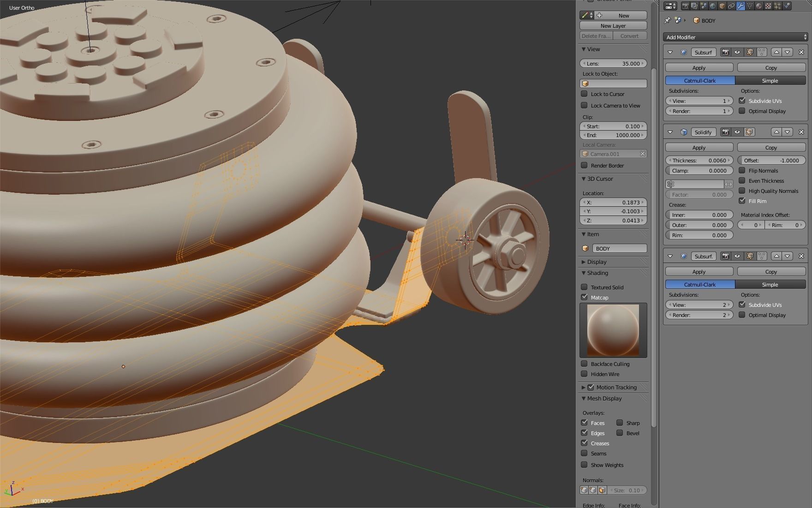
Task: Remove the first Subsurf modifier with its X
Action: pos(801,52)
